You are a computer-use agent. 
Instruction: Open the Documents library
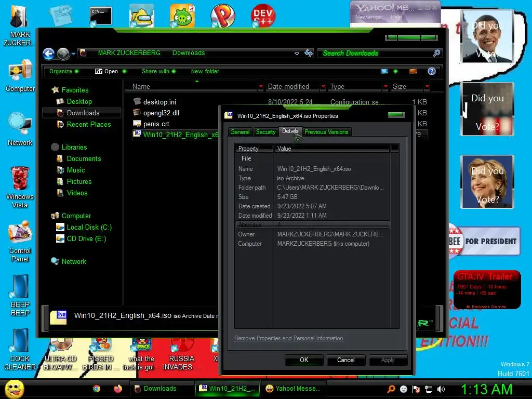[x=84, y=159]
